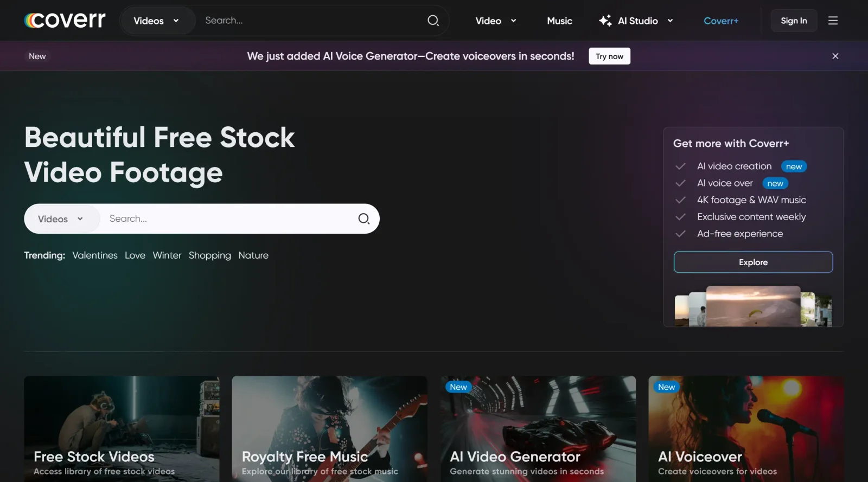This screenshot has width=868, height=482.
Task: Select trending tag Love
Action: (x=135, y=255)
